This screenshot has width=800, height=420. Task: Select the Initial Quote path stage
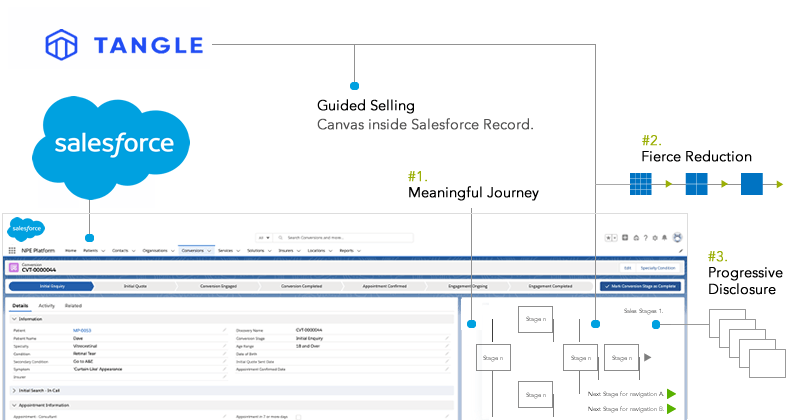click(x=135, y=286)
